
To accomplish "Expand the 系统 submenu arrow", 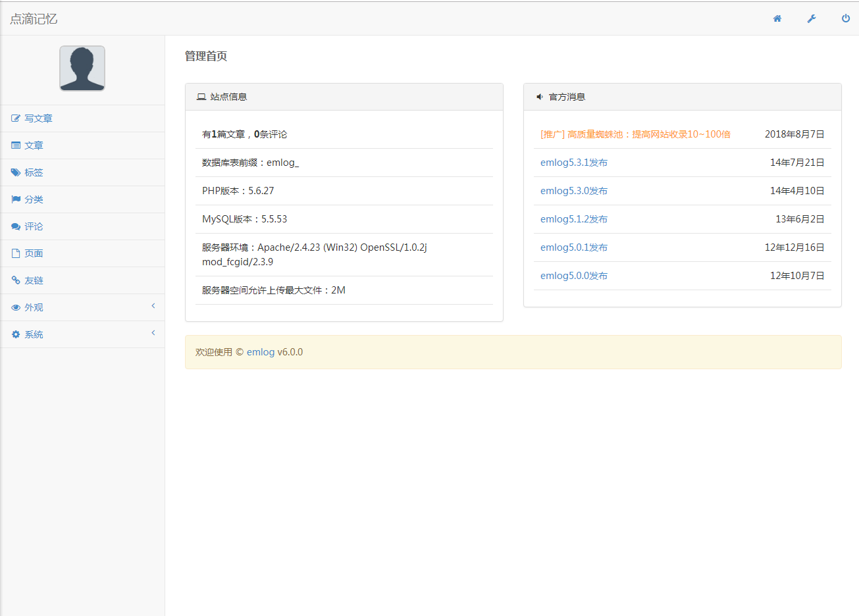I will pyautogui.click(x=153, y=333).
